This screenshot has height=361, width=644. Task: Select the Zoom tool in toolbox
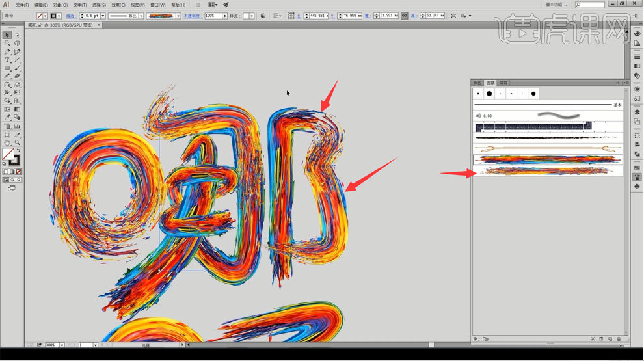pos(18,142)
